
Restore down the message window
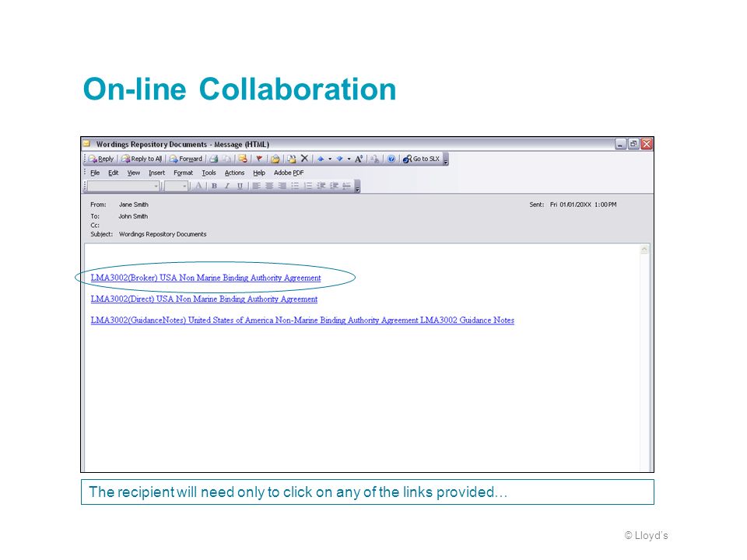633,144
